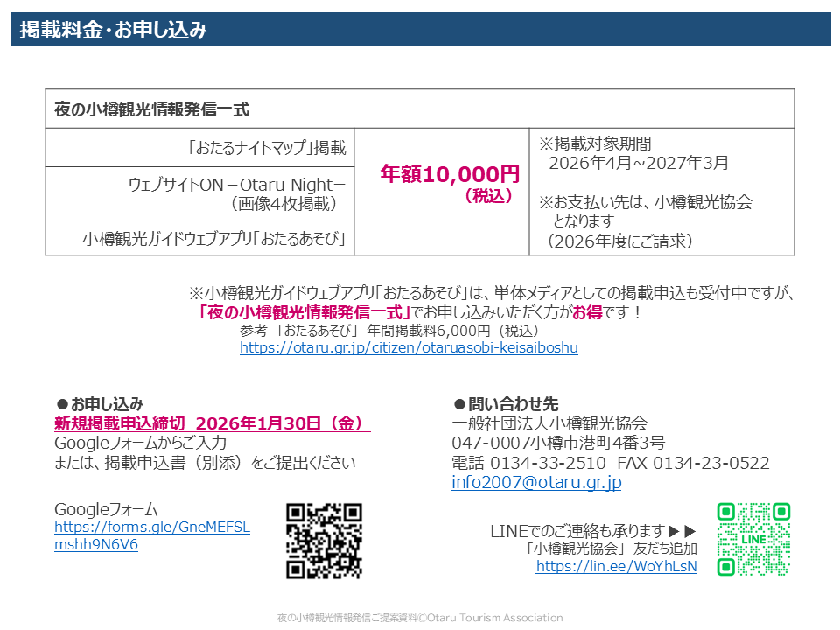Click the black Google Form QR code
This screenshot has width=840, height=630.
pos(324,541)
